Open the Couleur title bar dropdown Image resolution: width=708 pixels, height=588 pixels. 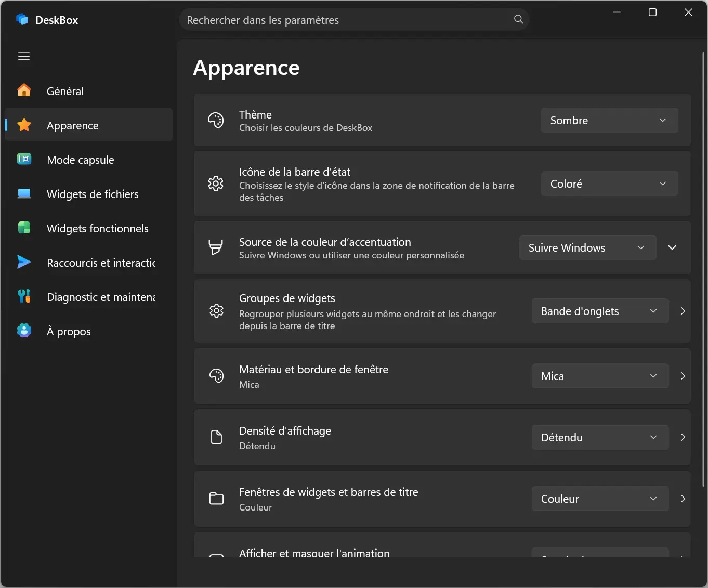coord(600,499)
